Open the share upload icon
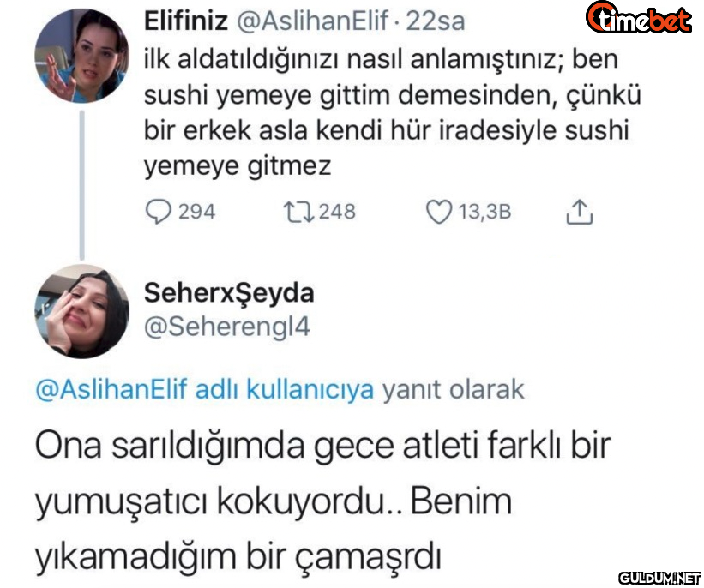The width and height of the screenshot is (704, 588). [579, 212]
